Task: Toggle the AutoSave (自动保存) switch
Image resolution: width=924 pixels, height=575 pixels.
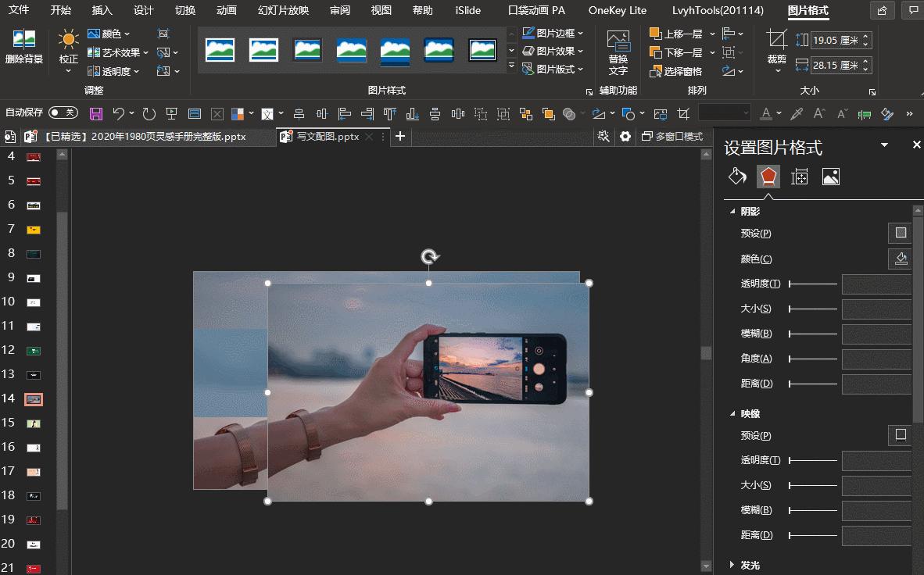Action: pyautogui.click(x=63, y=113)
